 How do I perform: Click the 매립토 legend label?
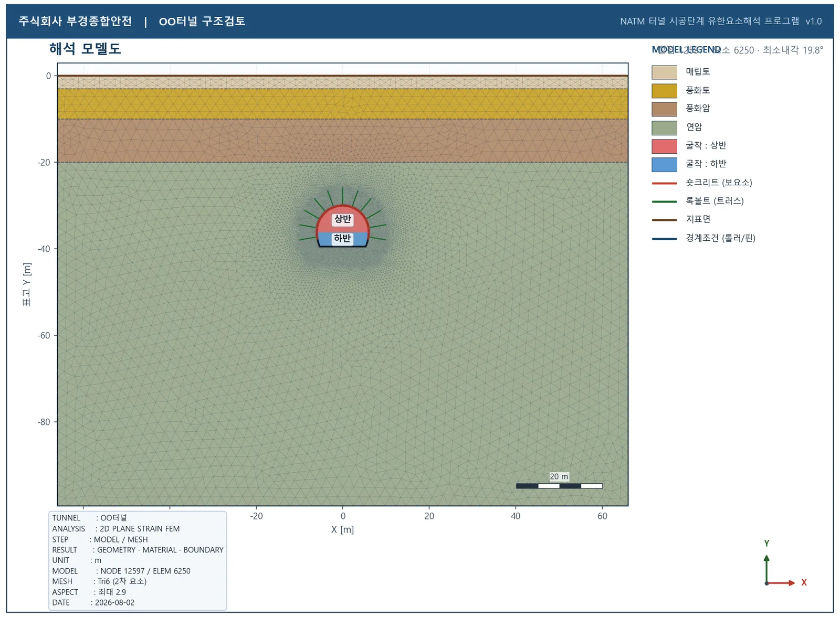698,71
